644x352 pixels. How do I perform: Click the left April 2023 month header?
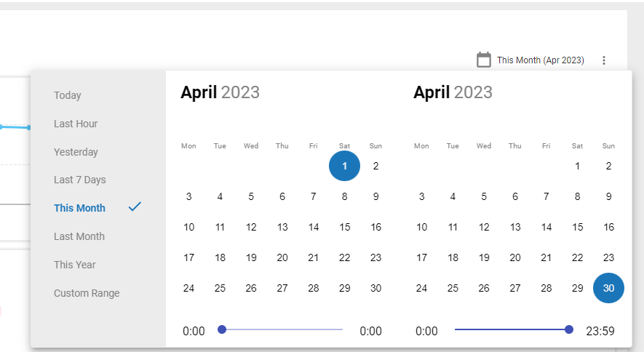[220, 92]
